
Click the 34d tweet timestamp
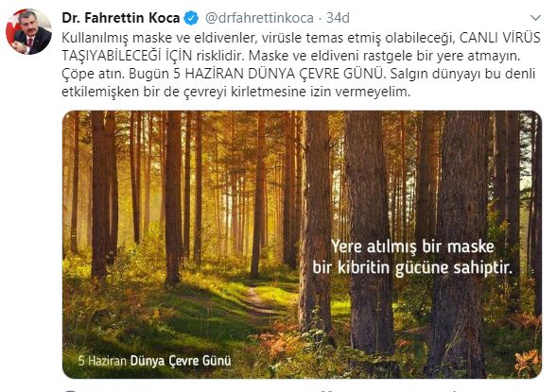(338, 18)
